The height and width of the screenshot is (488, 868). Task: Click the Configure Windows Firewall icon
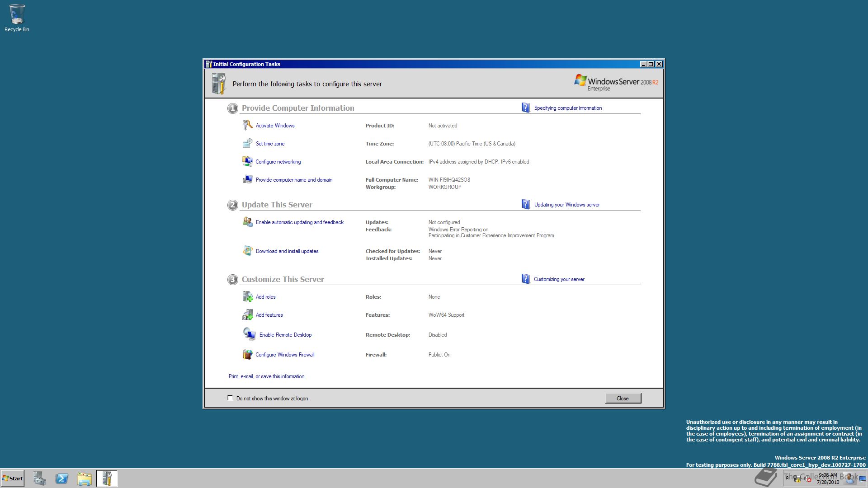point(247,354)
